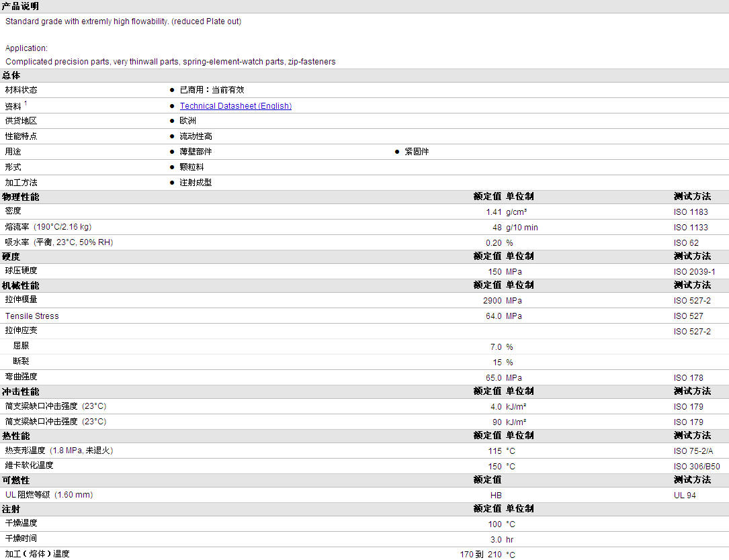Click the Tensile Stress value 64.0
Image resolution: width=729 pixels, height=560 pixels.
pyautogui.click(x=494, y=316)
